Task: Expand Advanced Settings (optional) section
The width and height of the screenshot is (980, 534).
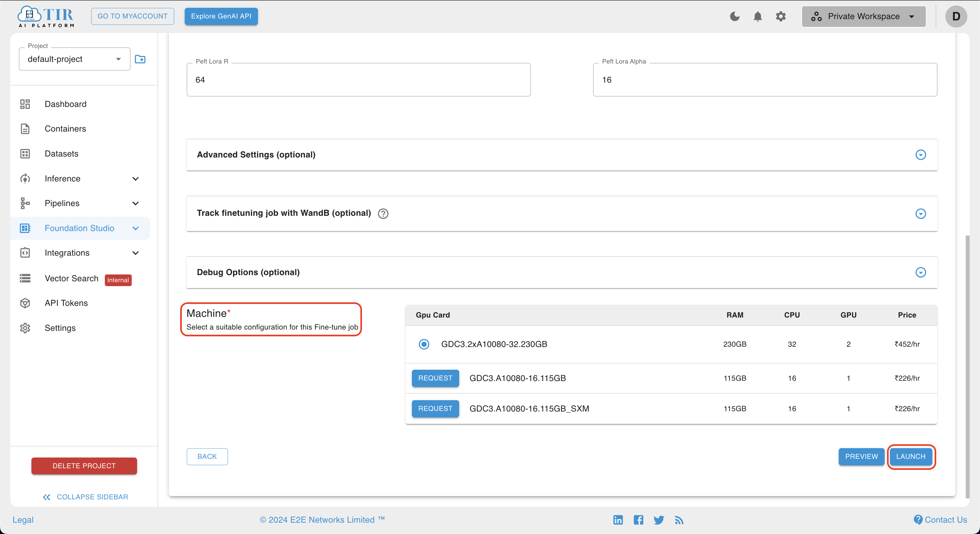Action: pyautogui.click(x=920, y=155)
